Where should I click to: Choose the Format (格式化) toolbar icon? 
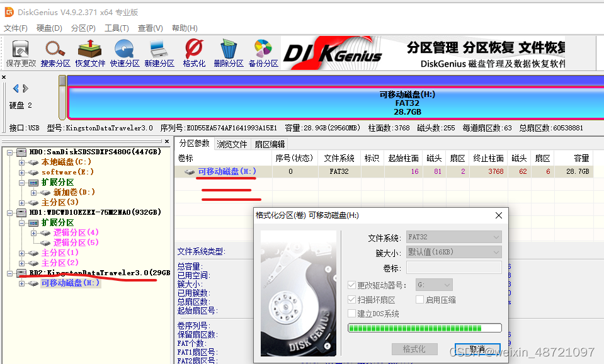194,54
